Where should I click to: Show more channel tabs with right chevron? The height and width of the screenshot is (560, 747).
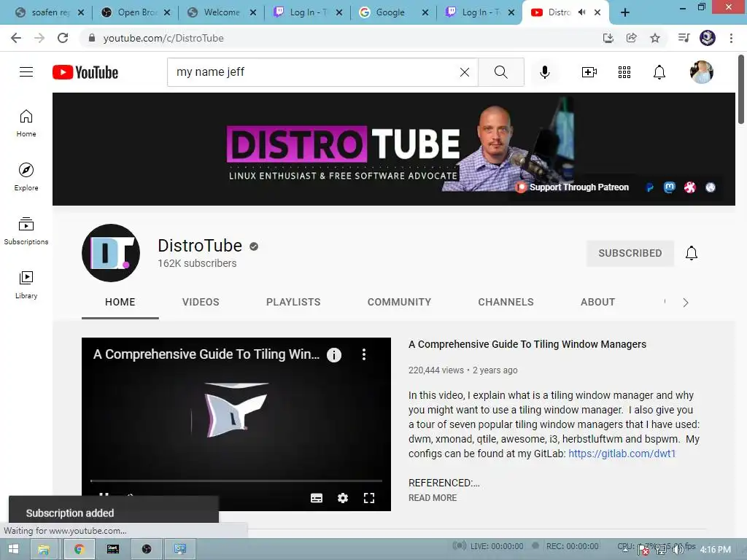(685, 303)
